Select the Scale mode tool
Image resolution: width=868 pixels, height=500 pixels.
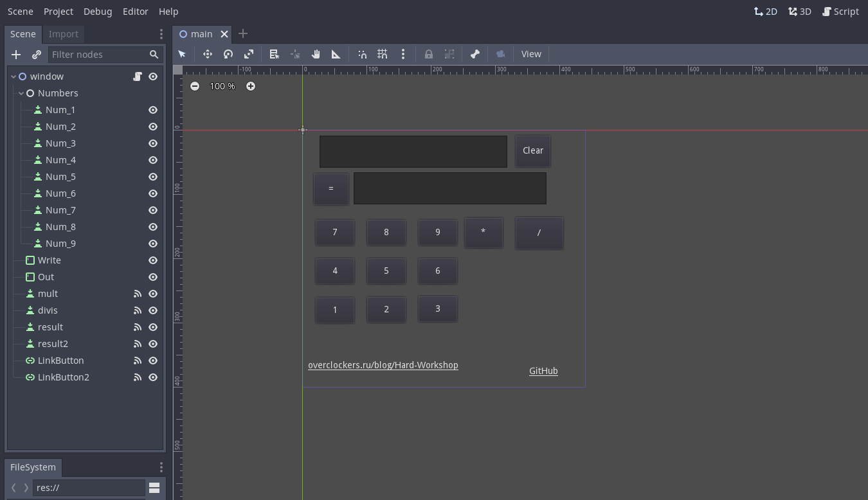249,54
